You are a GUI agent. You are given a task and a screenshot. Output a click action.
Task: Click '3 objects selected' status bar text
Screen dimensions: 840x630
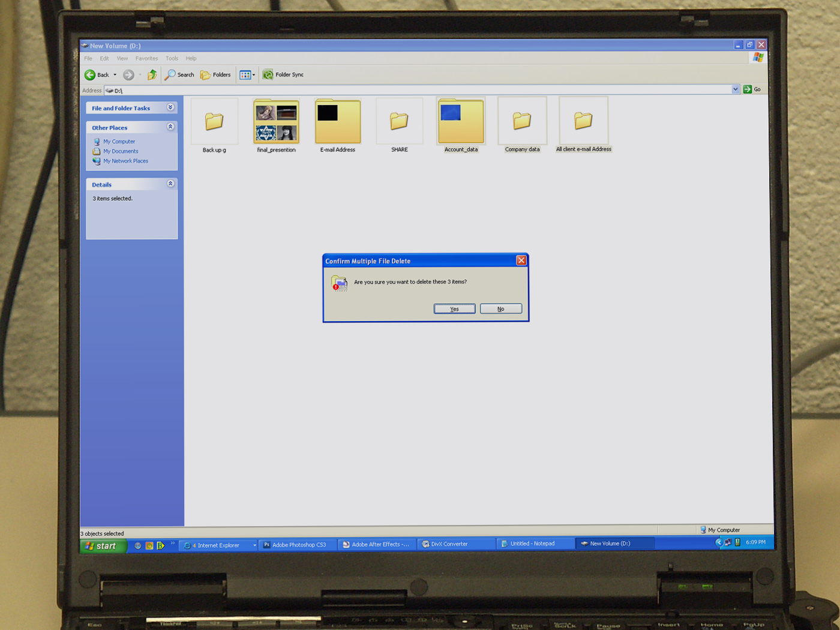(102, 533)
